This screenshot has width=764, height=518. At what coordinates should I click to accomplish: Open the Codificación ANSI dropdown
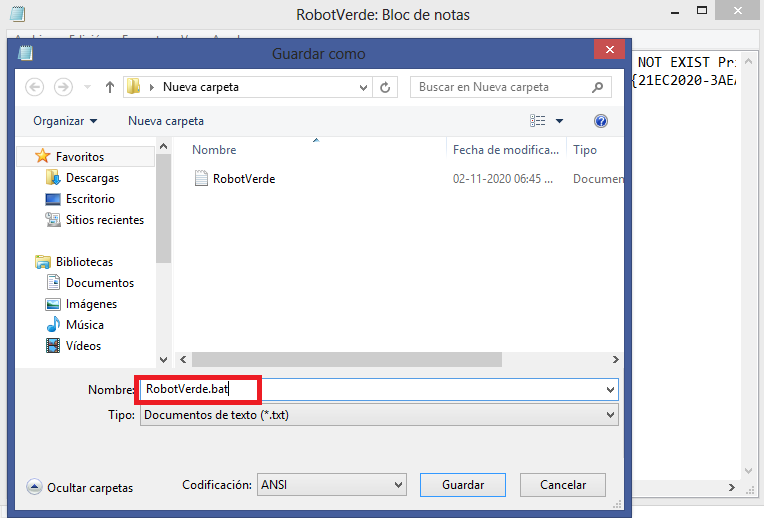click(x=332, y=485)
